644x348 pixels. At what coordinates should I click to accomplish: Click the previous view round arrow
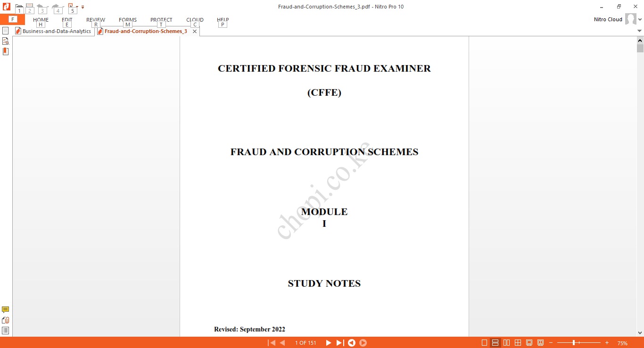pos(352,343)
